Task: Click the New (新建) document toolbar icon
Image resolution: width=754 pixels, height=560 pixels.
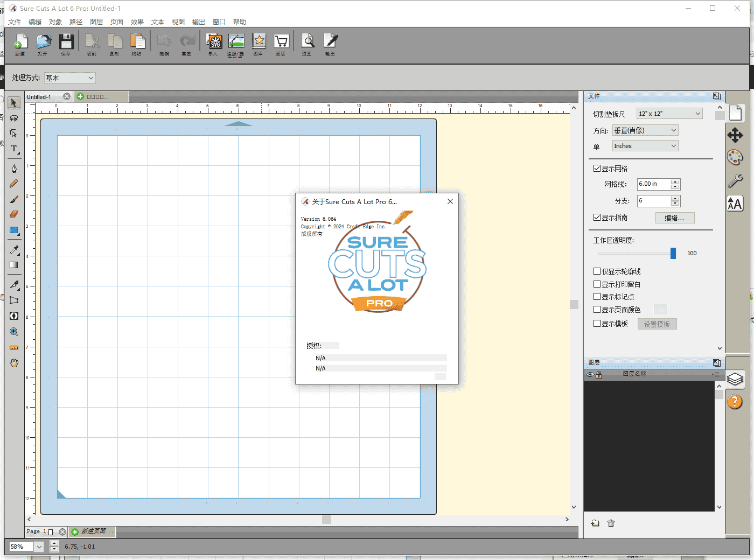Action: [20, 42]
